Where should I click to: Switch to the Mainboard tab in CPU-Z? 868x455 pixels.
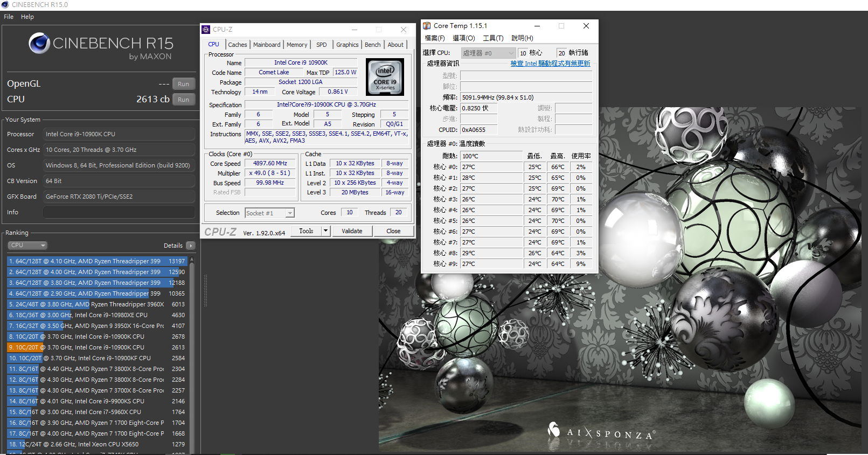pyautogui.click(x=267, y=45)
